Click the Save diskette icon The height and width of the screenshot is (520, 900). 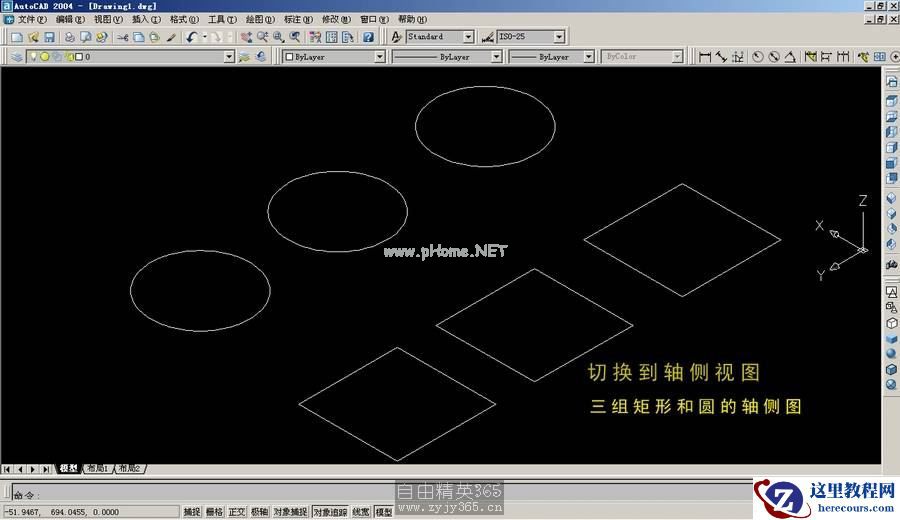[49, 37]
